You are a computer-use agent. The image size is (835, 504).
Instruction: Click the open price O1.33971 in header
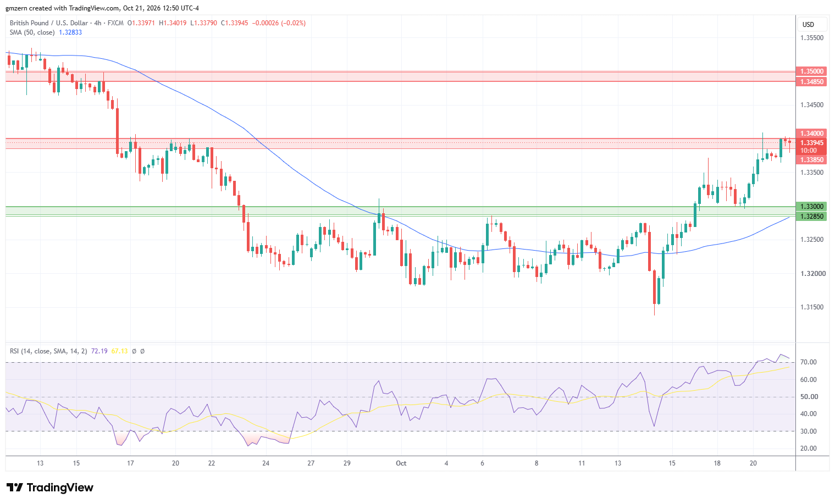pos(141,23)
